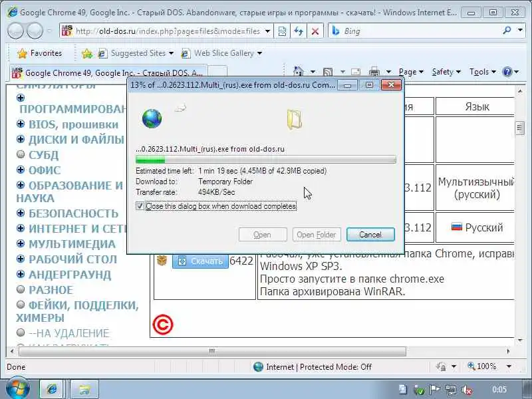This screenshot has height=399, width=532.
Task: Open the --НА УДАЛЕНИЕ category link
Action: pos(69,333)
